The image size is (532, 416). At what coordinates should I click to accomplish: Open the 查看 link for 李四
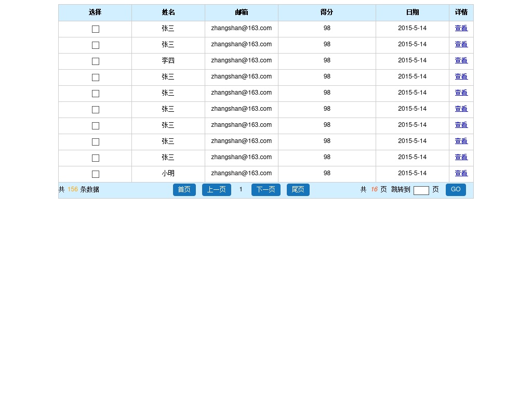point(461,60)
